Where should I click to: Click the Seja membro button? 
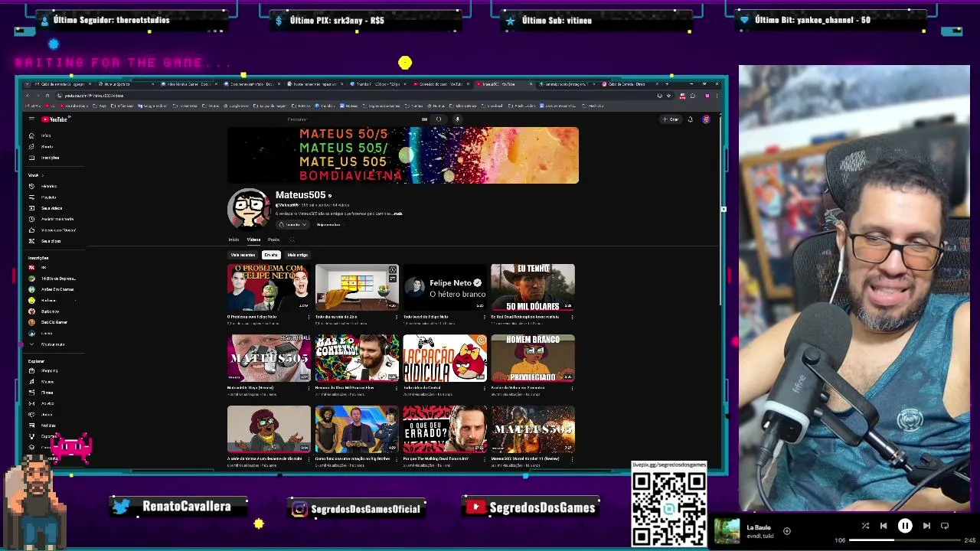tap(328, 224)
